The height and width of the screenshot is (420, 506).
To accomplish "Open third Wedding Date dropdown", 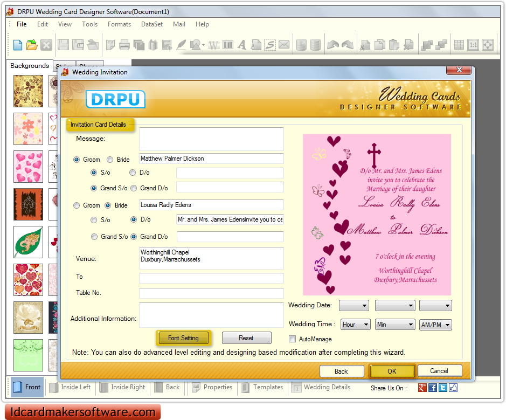I will pyautogui.click(x=435, y=305).
